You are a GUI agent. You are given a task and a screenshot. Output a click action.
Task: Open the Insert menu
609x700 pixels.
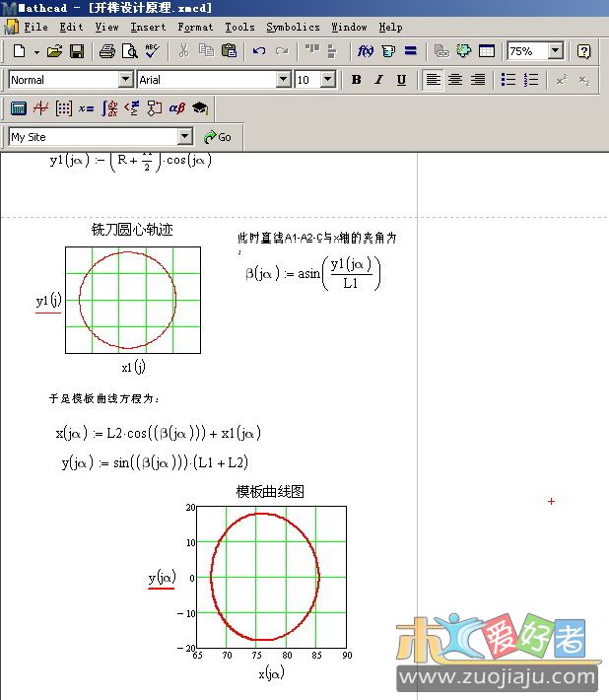coord(148,28)
